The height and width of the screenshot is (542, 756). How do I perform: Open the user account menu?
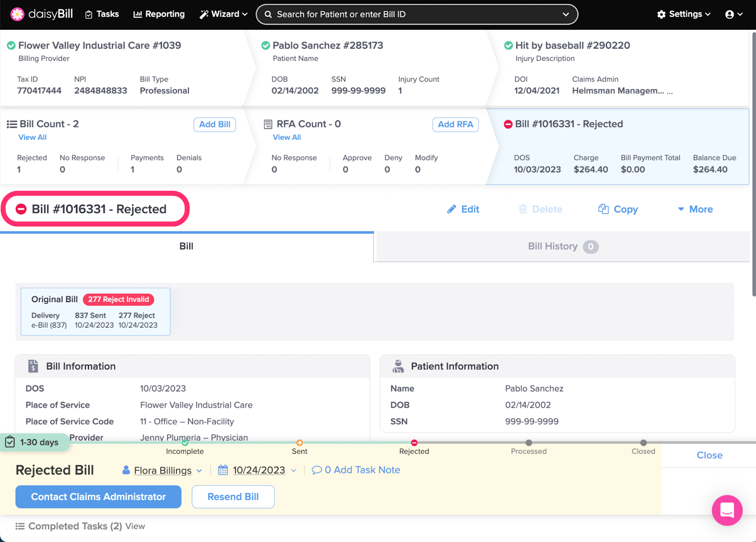(x=734, y=14)
